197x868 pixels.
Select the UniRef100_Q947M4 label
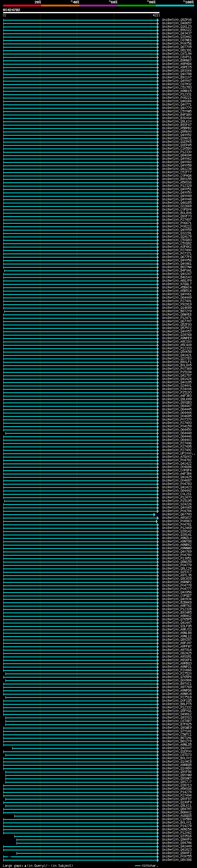pos(176,843)
